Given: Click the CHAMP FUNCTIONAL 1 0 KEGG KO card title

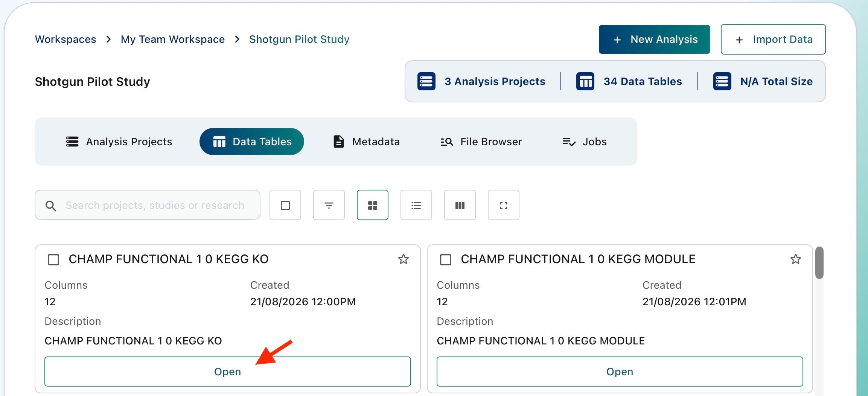Looking at the screenshot, I should (x=169, y=259).
